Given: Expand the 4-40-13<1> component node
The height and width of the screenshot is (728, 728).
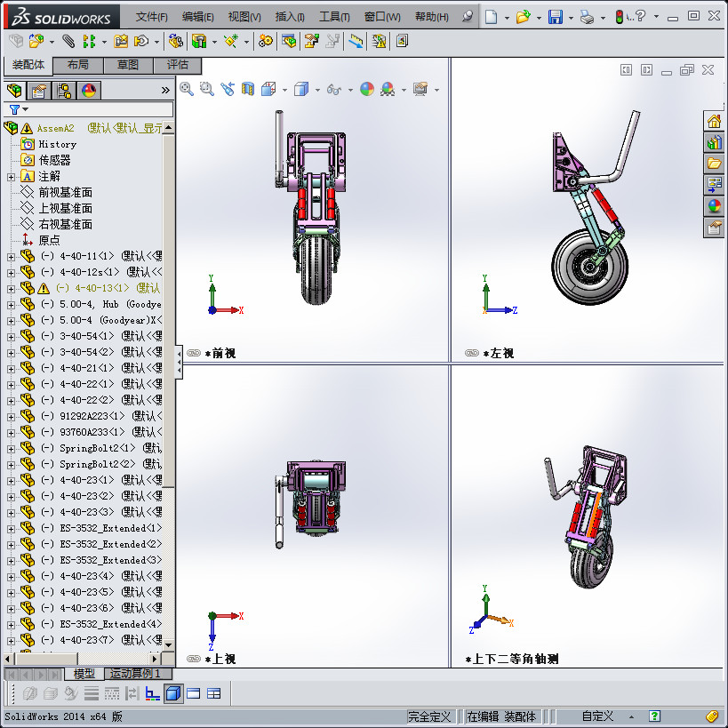Looking at the screenshot, I should point(11,289).
